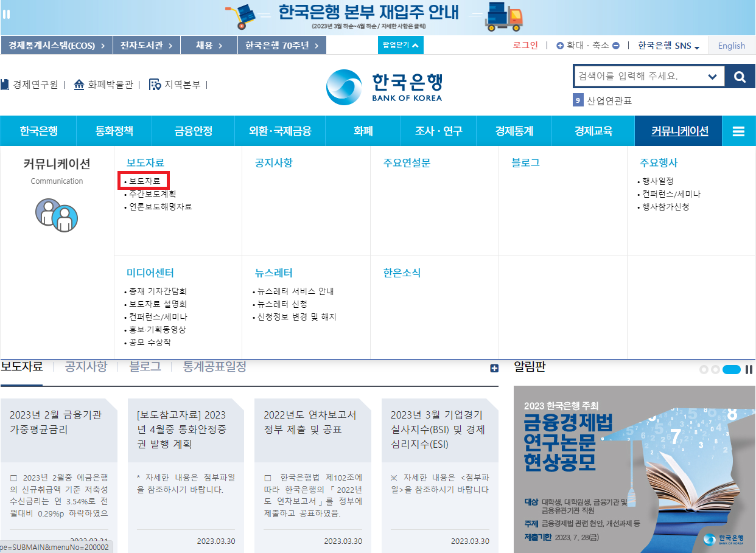Select 홍보·기획동영상 submenu item

[x=157, y=330]
